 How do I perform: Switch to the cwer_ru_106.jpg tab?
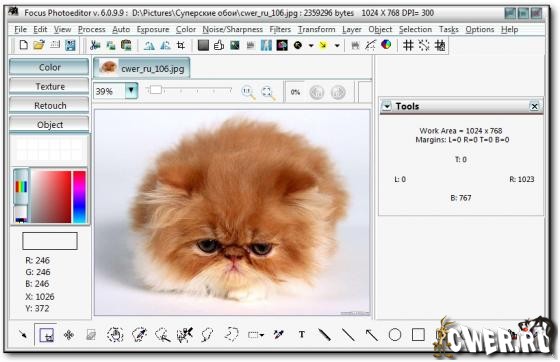click(x=142, y=68)
